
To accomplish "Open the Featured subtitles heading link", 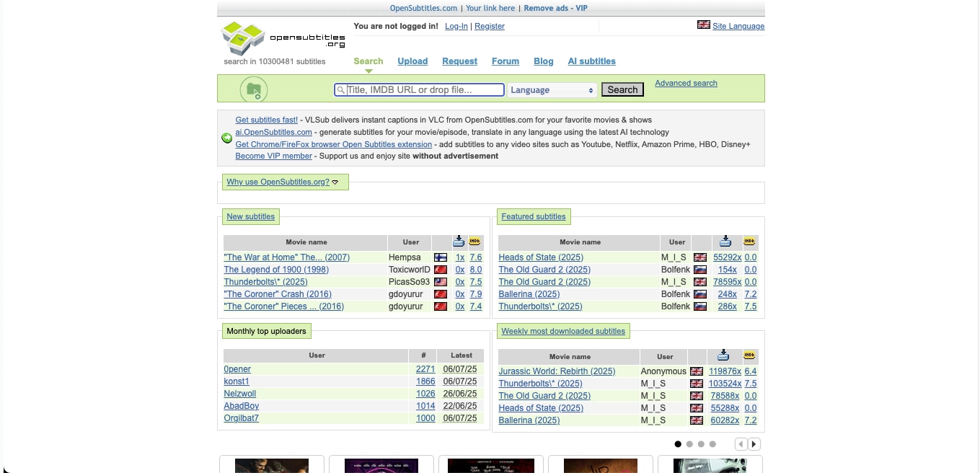I will [534, 216].
